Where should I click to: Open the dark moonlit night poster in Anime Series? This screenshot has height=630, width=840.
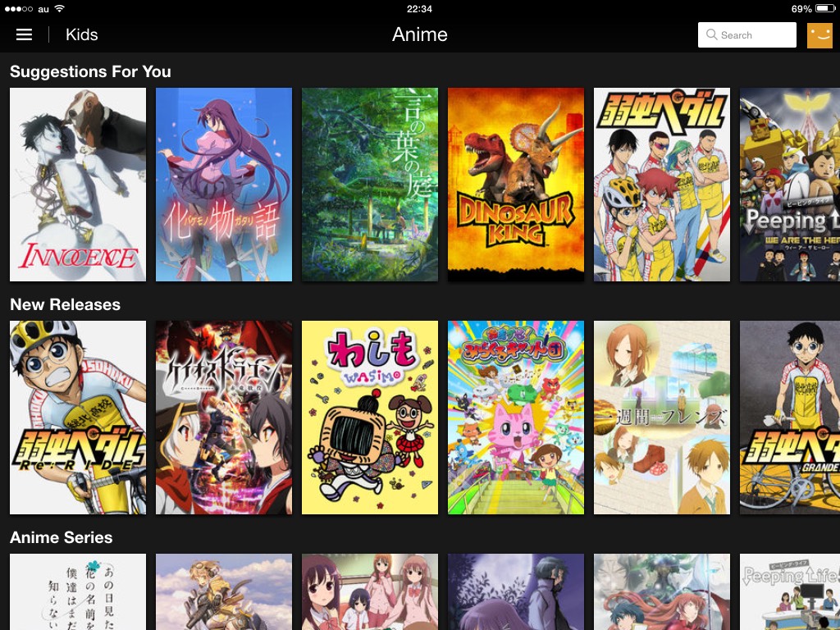tap(516, 592)
